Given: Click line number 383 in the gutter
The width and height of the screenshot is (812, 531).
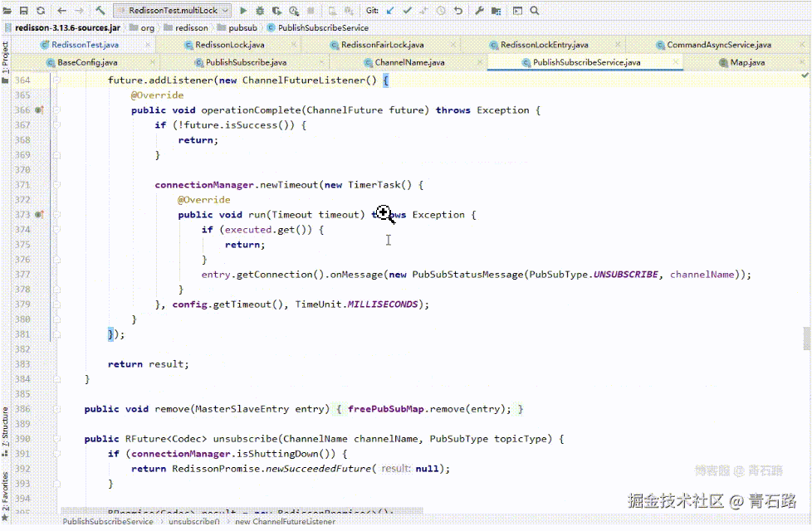Looking at the screenshot, I should [22, 364].
